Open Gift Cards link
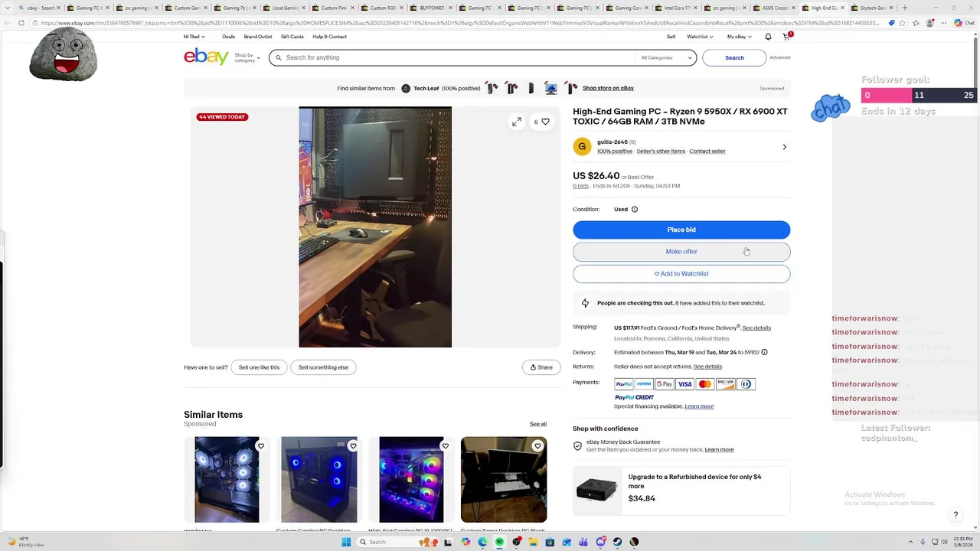 point(292,37)
